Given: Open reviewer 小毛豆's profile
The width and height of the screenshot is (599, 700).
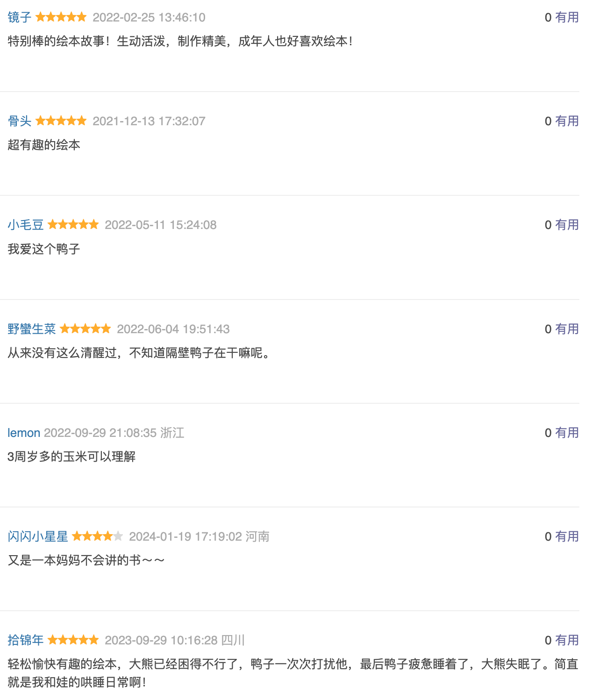Looking at the screenshot, I should [26, 225].
